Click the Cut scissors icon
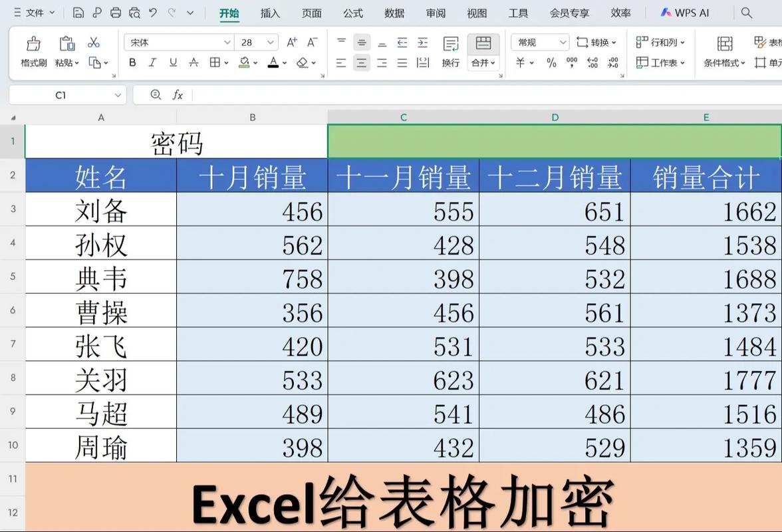782x532 pixels. click(94, 42)
